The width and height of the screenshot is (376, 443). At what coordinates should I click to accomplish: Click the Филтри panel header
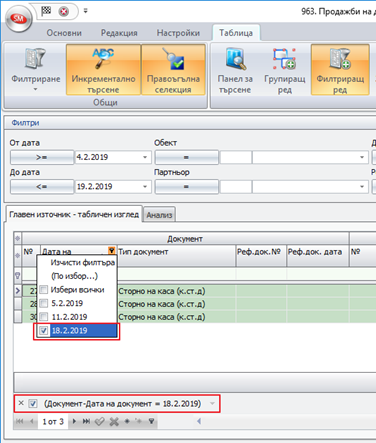point(190,123)
